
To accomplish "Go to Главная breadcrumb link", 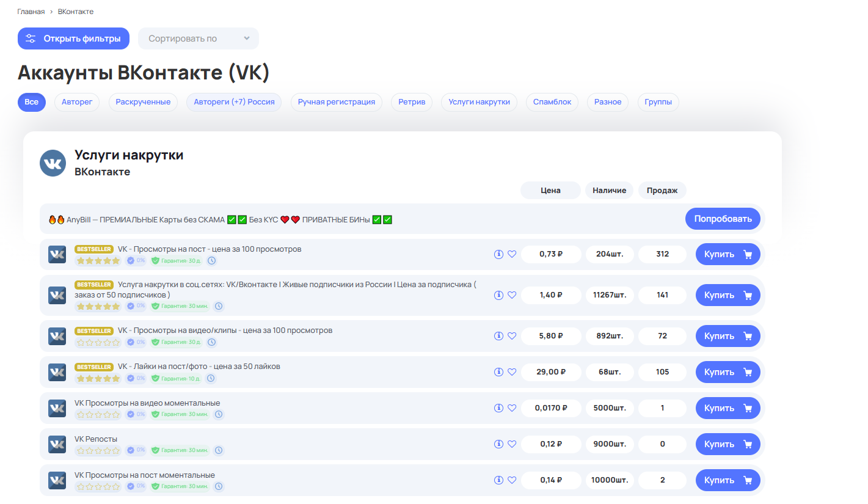I will [x=31, y=12].
